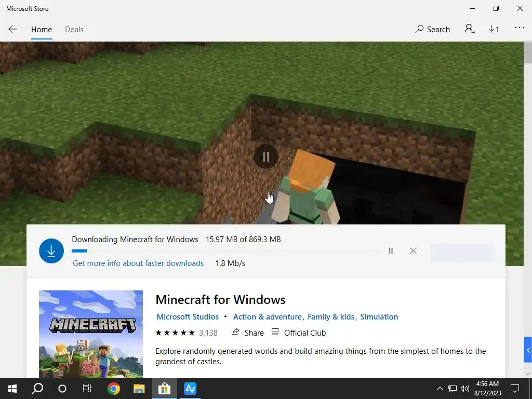This screenshot has width=532, height=399.
Task: Click the download progress bar
Action: 225,251
